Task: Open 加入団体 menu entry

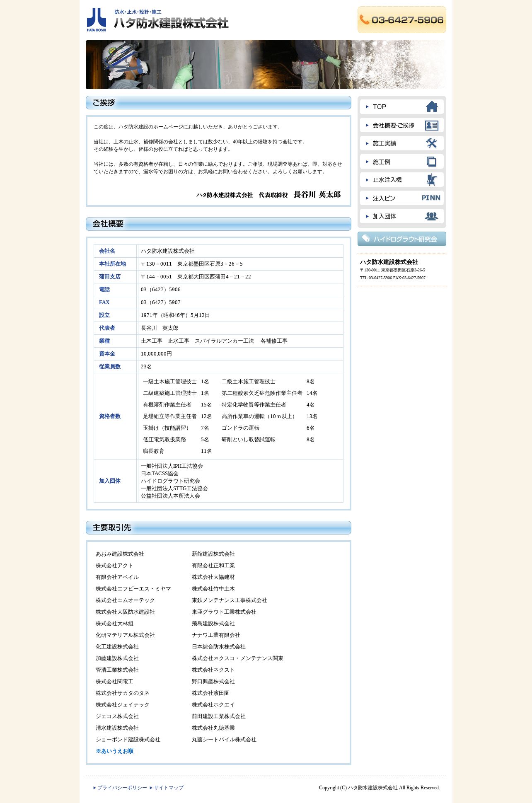Action: click(x=402, y=216)
